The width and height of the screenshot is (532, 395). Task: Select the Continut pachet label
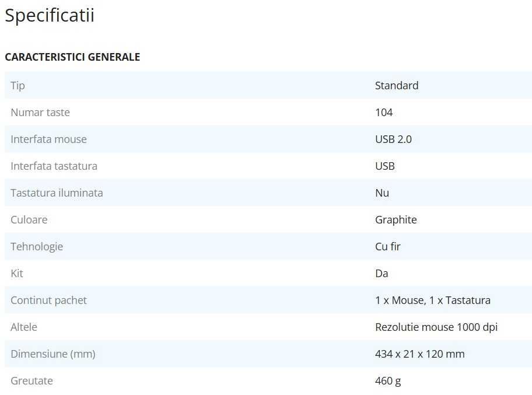pyautogui.click(x=48, y=300)
